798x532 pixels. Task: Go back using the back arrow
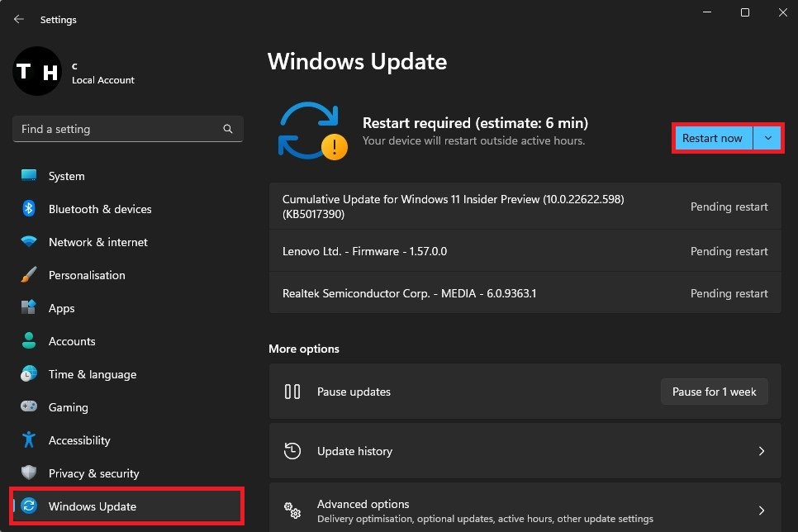[19, 19]
